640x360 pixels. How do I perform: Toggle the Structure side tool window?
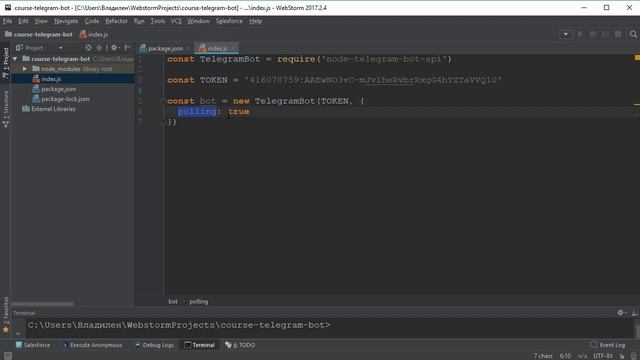[5, 109]
